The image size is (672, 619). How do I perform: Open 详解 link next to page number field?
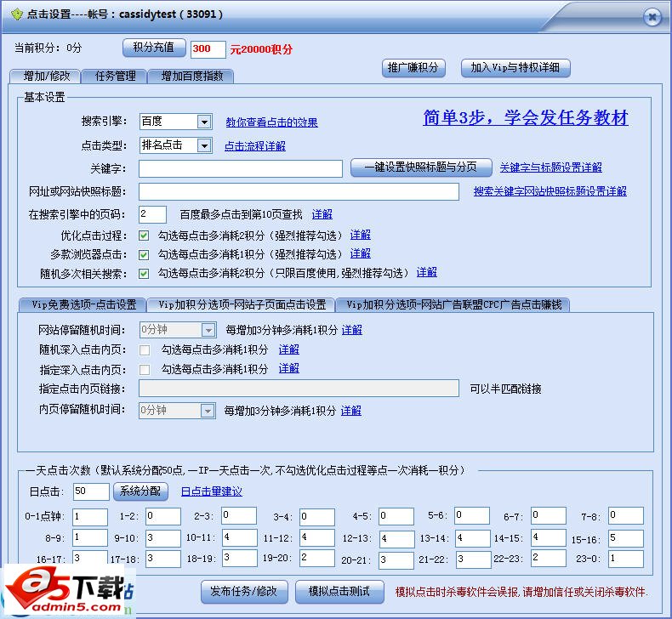pyautogui.click(x=322, y=214)
